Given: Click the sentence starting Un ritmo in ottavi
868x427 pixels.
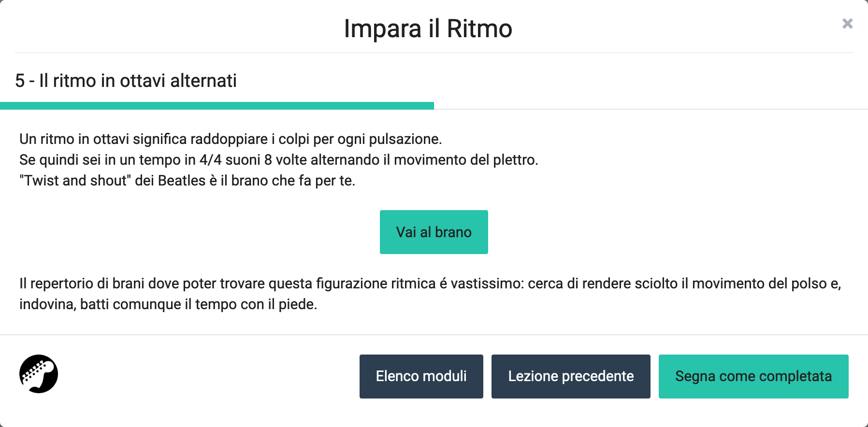Looking at the screenshot, I should coord(231,139).
